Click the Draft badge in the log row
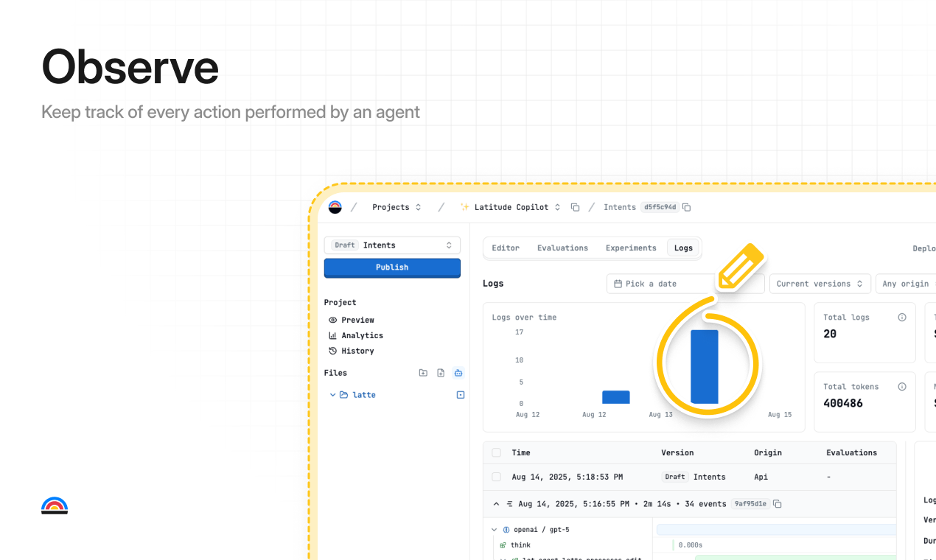936x560 pixels. 675,477
